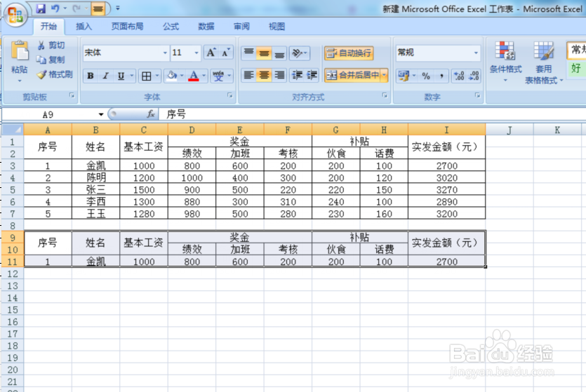Click the Redo icon
The image size is (586, 392).
tap(76, 8)
